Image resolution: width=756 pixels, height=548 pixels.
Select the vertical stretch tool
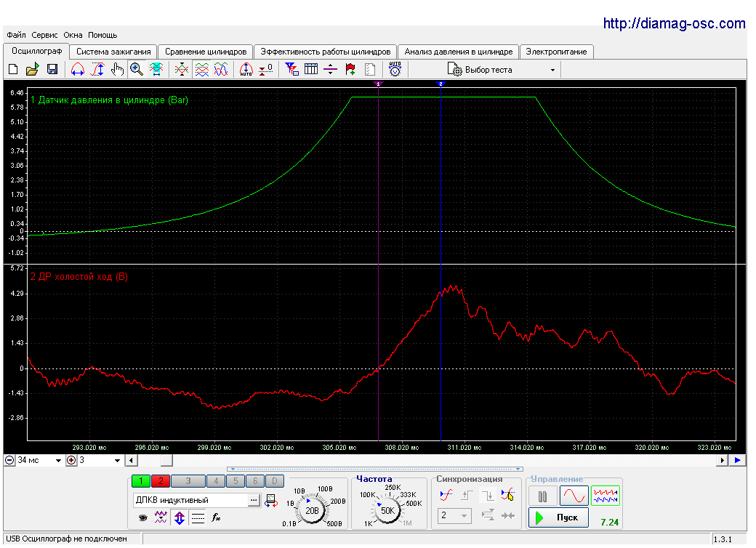point(98,70)
